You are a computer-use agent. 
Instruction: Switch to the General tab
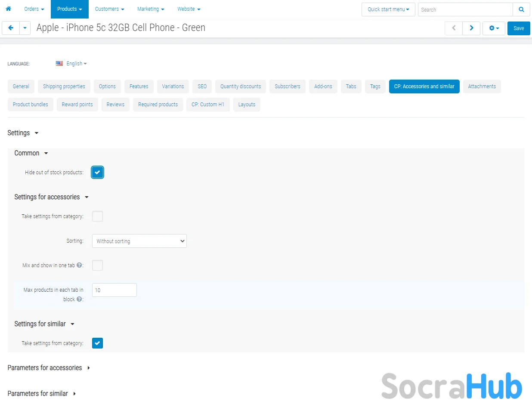pos(21,86)
